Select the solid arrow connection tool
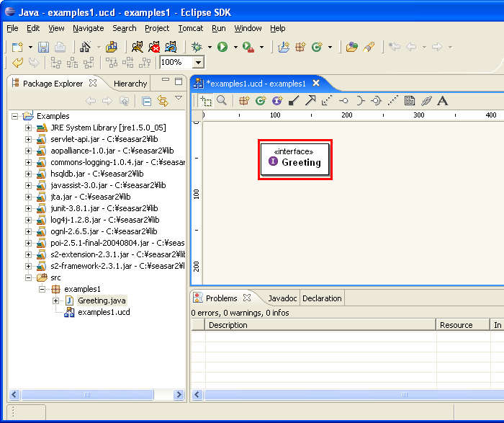This screenshot has height=423, width=504. [310, 101]
